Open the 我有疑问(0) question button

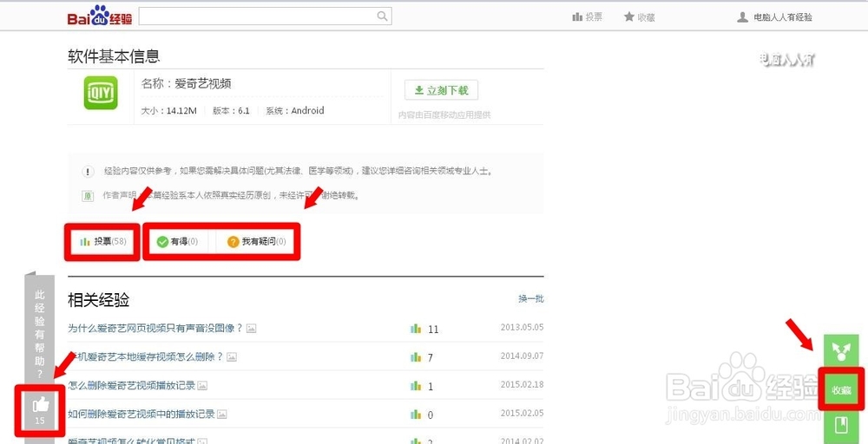(x=257, y=242)
